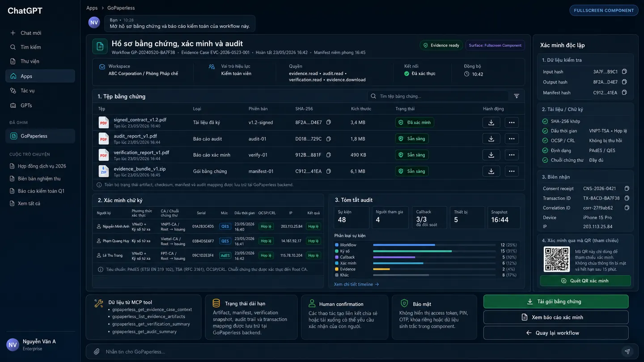Click the OCSP / CRL check mark
Image resolution: width=644 pixels, height=362 pixels.
545,140
